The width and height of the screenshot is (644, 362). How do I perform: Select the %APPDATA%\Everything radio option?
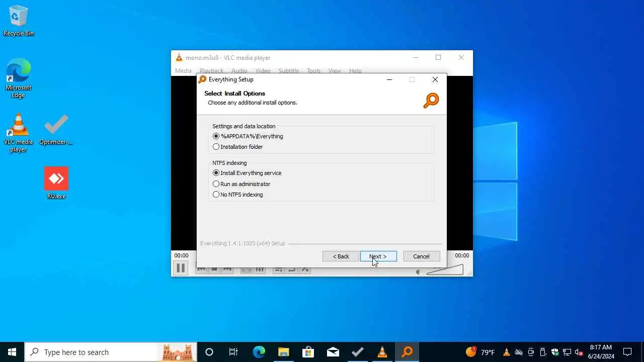point(248,136)
